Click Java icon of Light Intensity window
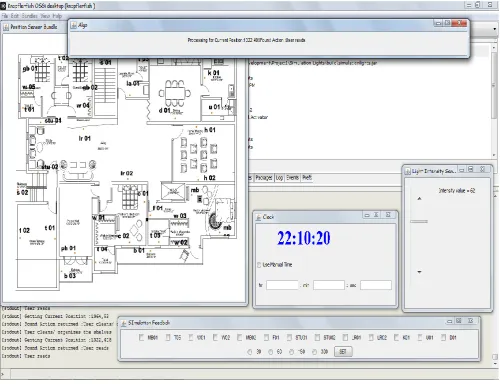 [407, 171]
